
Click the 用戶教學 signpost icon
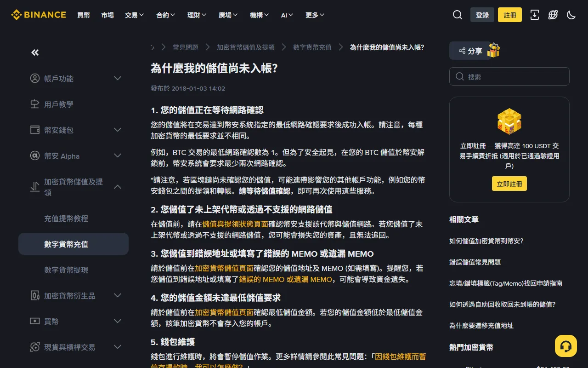click(35, 104)
